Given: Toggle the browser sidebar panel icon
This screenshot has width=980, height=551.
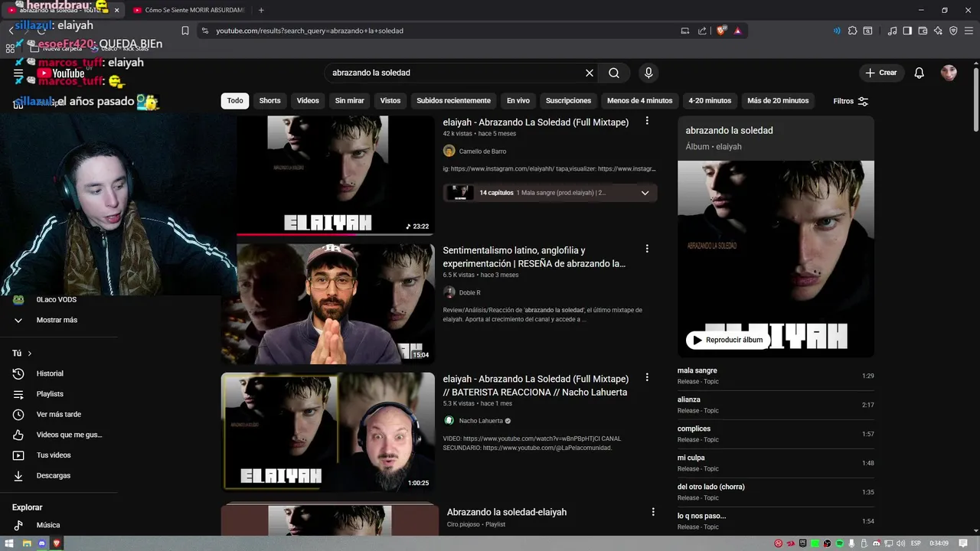Looking at the screenshot, I should click(907, 31).
